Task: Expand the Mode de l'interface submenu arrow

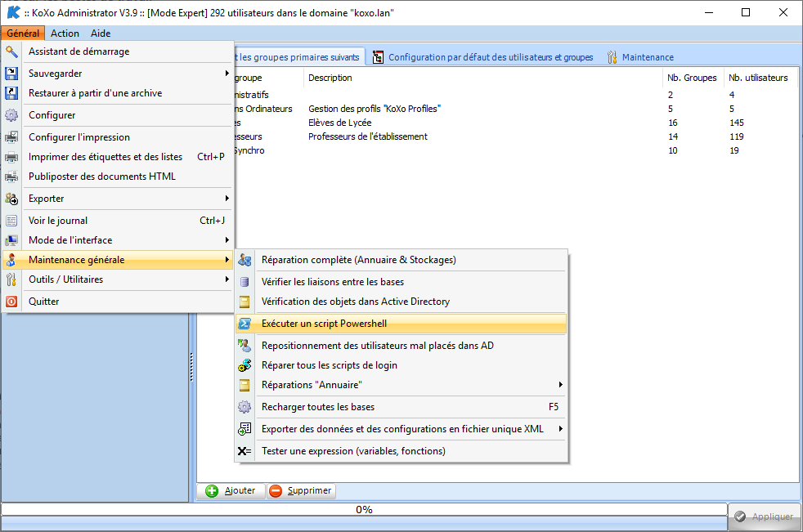Action: click(x=227, y=240)
